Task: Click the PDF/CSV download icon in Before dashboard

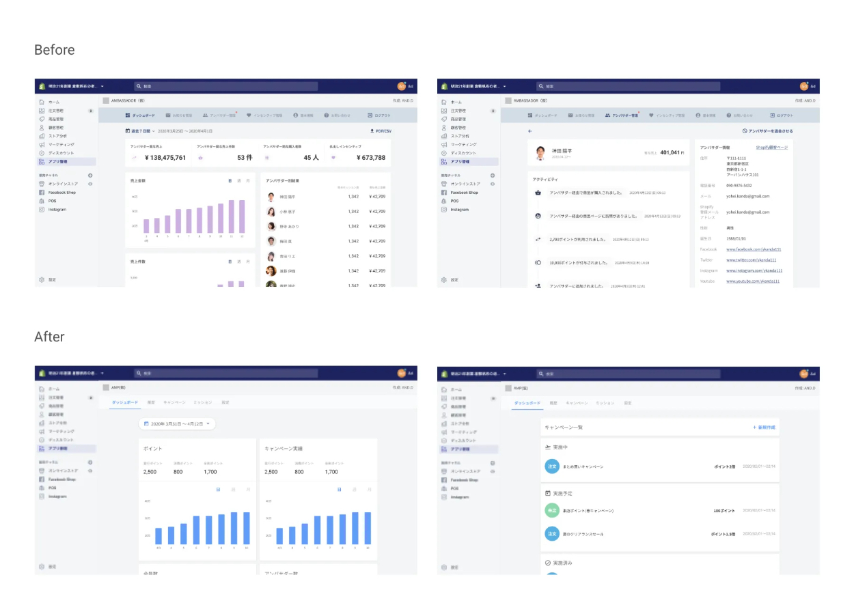Action: coord(372,130)
